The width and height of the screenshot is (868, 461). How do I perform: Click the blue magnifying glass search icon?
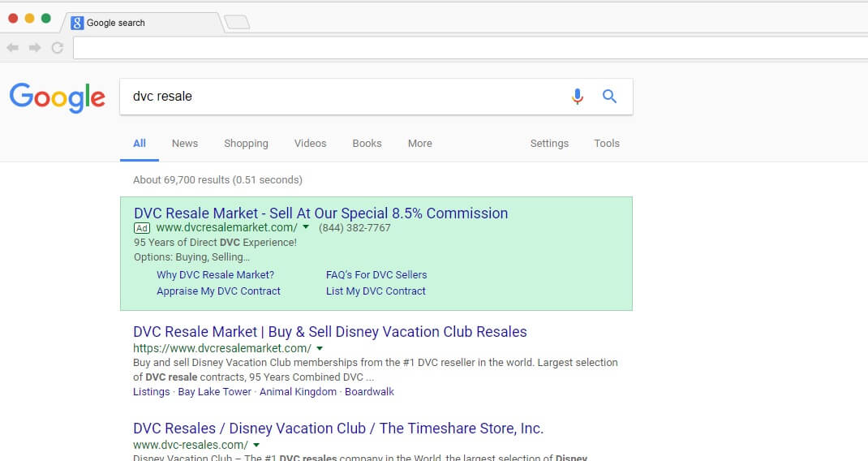(x=609, y=97)
